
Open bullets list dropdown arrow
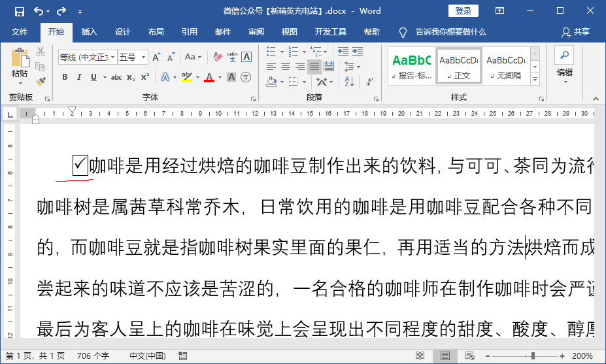pos(282,52)
